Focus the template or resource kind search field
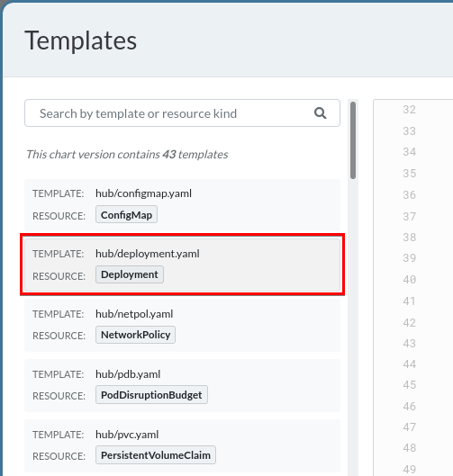Screen dimensions: 453x476 pos(182,113)
